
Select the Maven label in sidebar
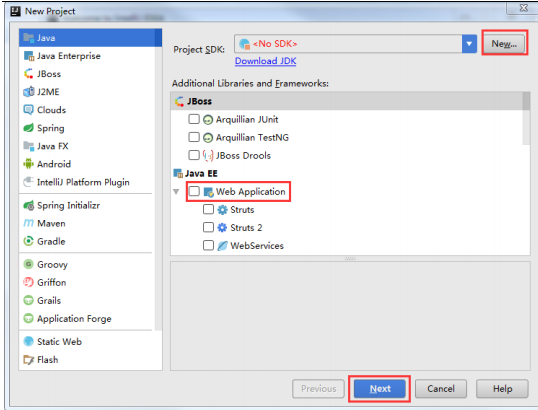pyautogui.click(x=51, y=224)
